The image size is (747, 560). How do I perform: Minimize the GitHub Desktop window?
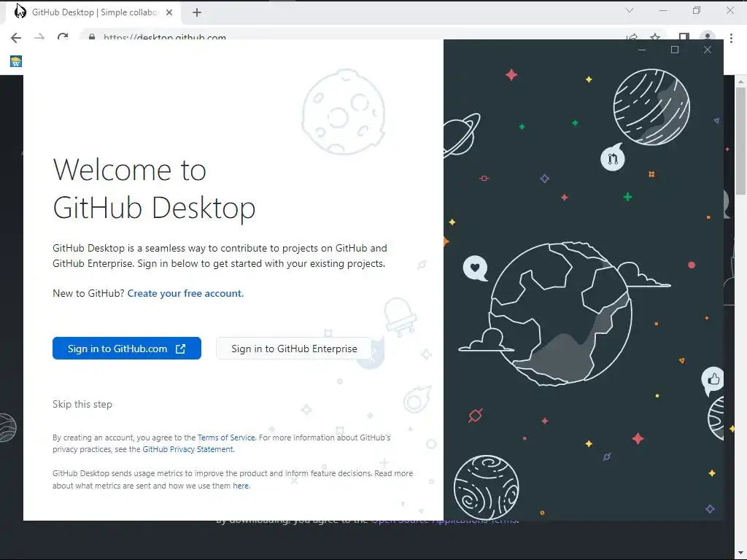pyautogui.click(x=642, y=50)
